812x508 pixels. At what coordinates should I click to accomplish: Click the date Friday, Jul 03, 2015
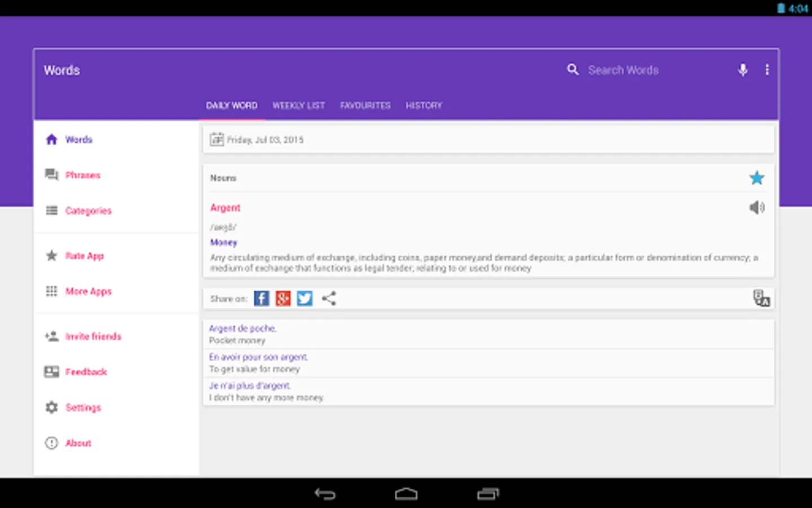tap(265, 139)
